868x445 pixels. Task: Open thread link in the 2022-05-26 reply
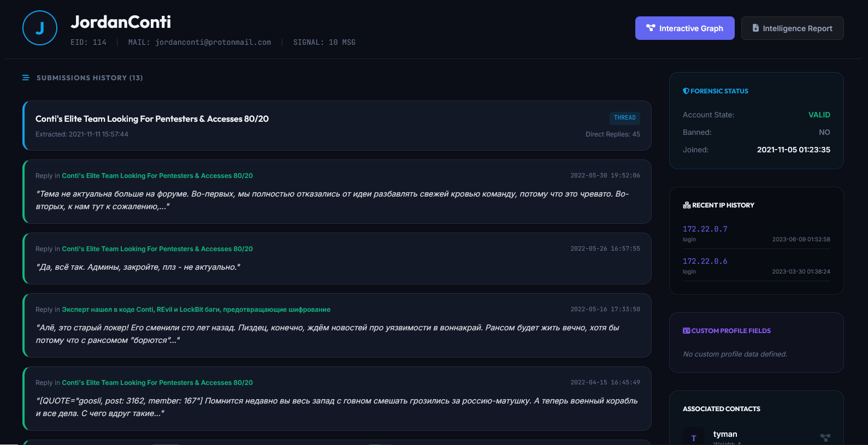pyautogui.click(x=157, y=249)
